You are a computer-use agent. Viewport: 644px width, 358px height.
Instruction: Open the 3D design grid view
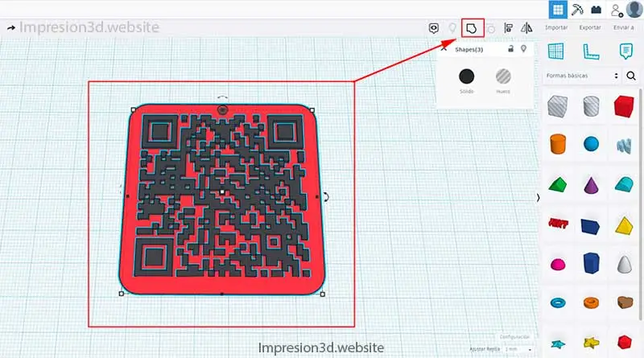click(558, 10)
